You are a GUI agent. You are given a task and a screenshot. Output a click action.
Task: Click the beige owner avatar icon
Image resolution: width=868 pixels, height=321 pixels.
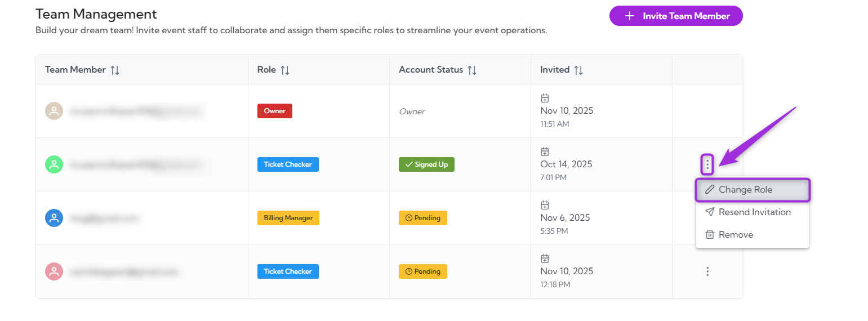tap(54, 111)
